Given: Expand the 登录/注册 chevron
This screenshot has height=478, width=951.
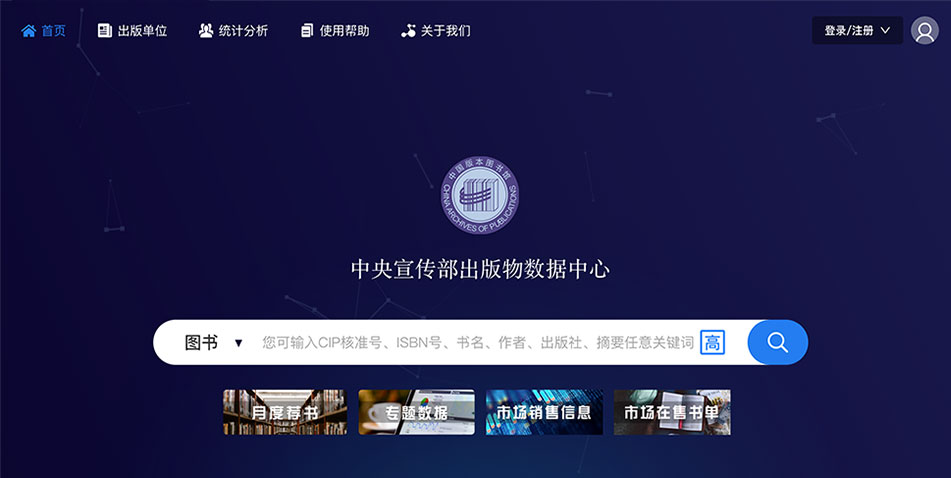Looking at the screenshot, I should click(885, 30).
